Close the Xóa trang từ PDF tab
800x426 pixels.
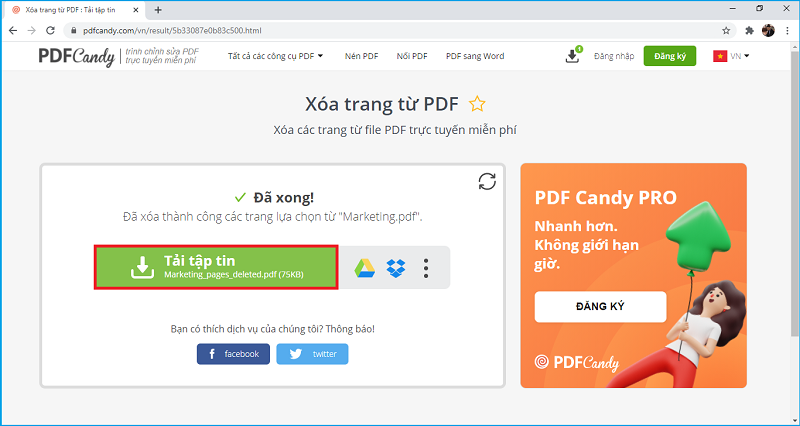pos(136,10)
